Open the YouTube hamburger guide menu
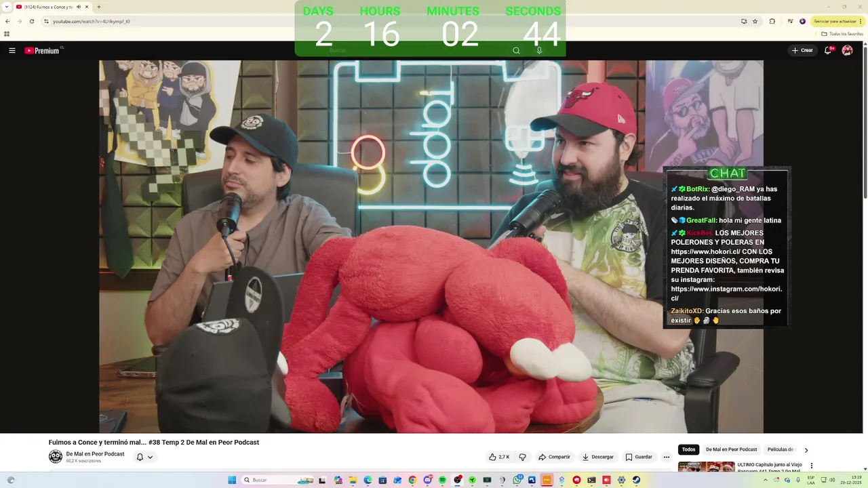 point(12,50)
